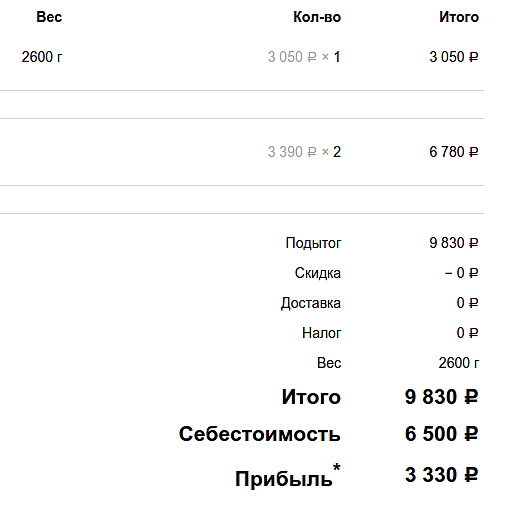Click the Вес column header

(49, 17)
